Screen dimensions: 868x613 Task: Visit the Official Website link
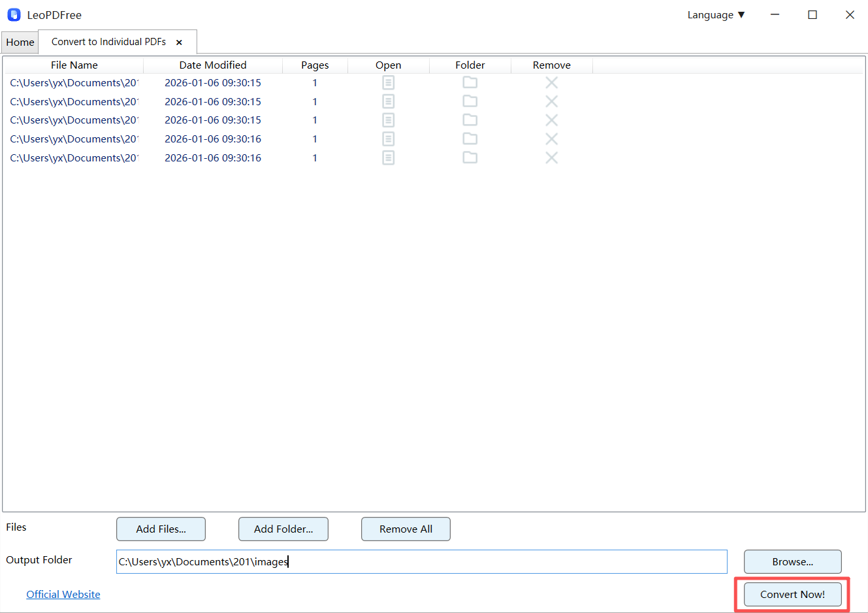(x=63, y=595)
